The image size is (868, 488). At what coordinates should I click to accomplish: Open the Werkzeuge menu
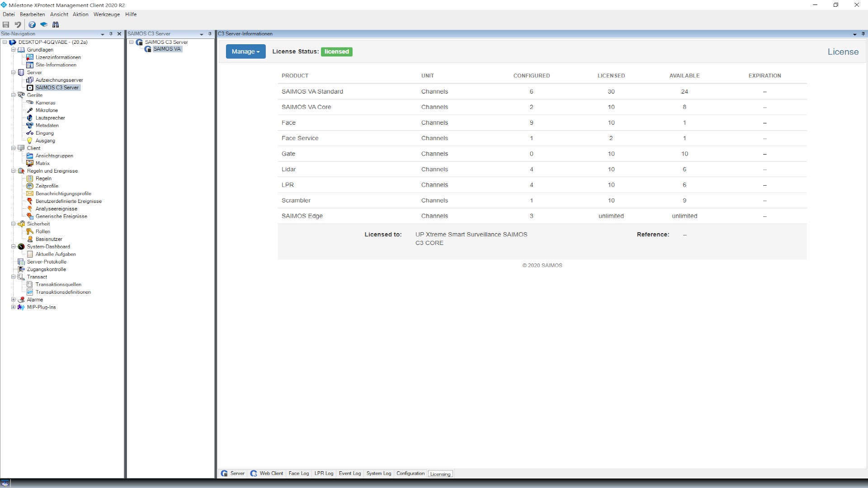tap(107, 14)
